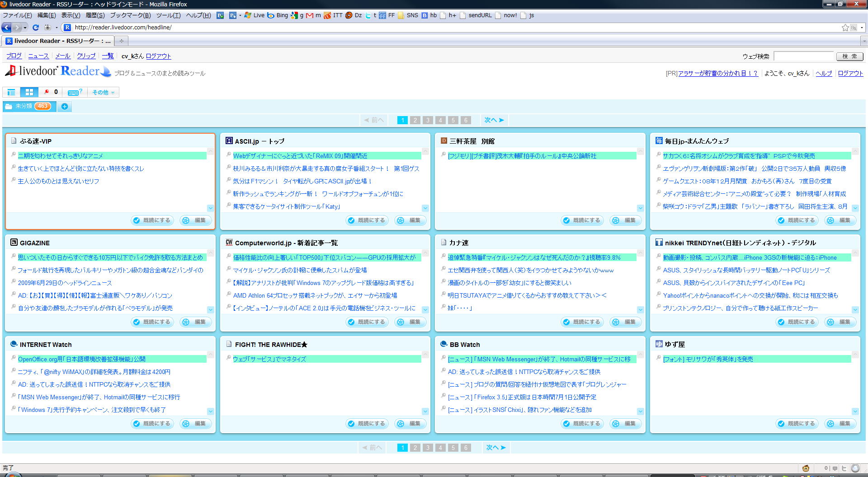Open the ITT bookmark in bookmarks toolbar
The width and height of the screenshot is (868, 477).
coord(333,15)
